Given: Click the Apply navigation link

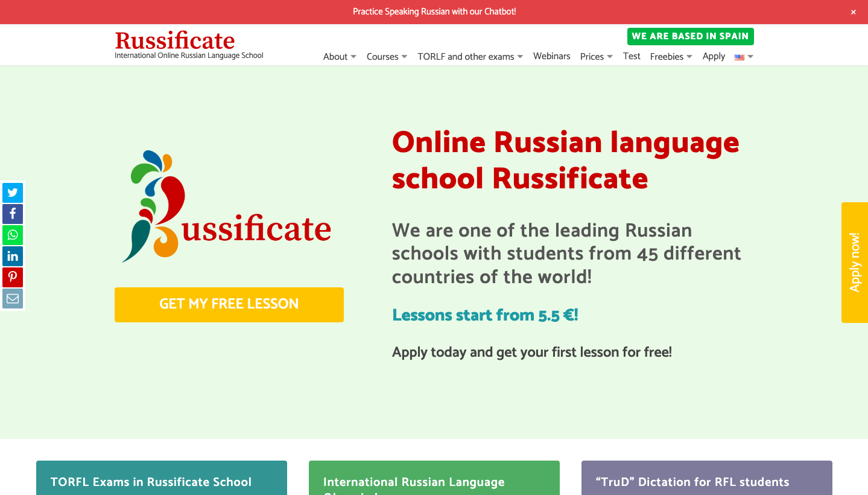Looking at the screenshot, I should click(714, 56).
